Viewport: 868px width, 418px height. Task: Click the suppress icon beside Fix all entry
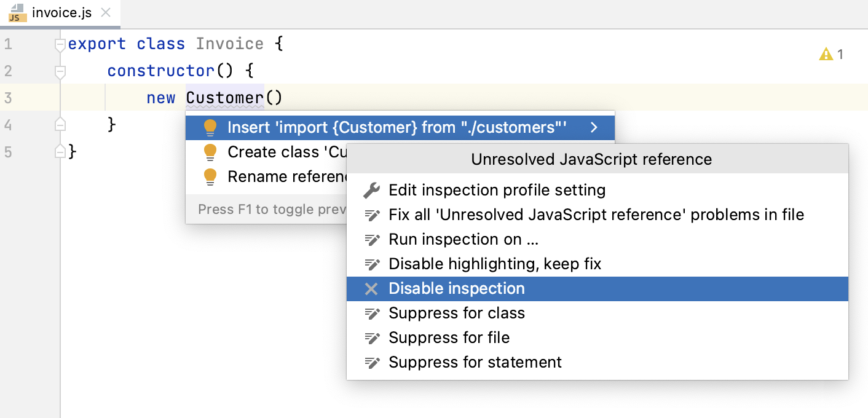[x=371, y=215]
